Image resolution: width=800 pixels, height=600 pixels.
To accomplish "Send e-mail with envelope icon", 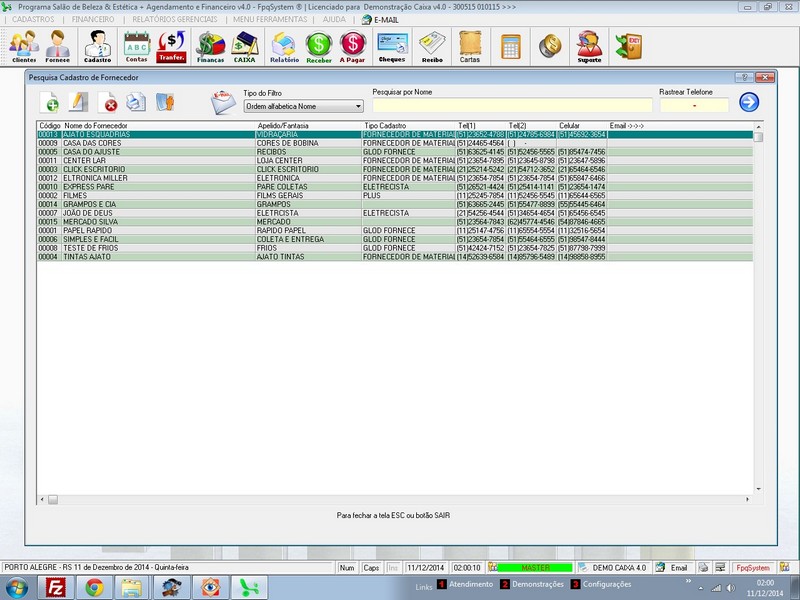I will 223,102.
